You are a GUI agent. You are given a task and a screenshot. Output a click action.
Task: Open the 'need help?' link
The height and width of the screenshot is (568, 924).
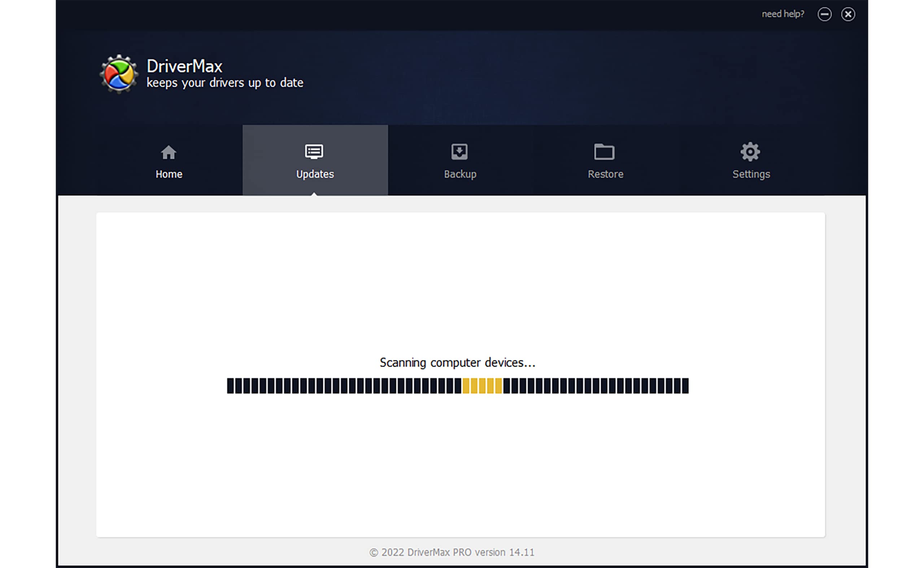(783, 14)
